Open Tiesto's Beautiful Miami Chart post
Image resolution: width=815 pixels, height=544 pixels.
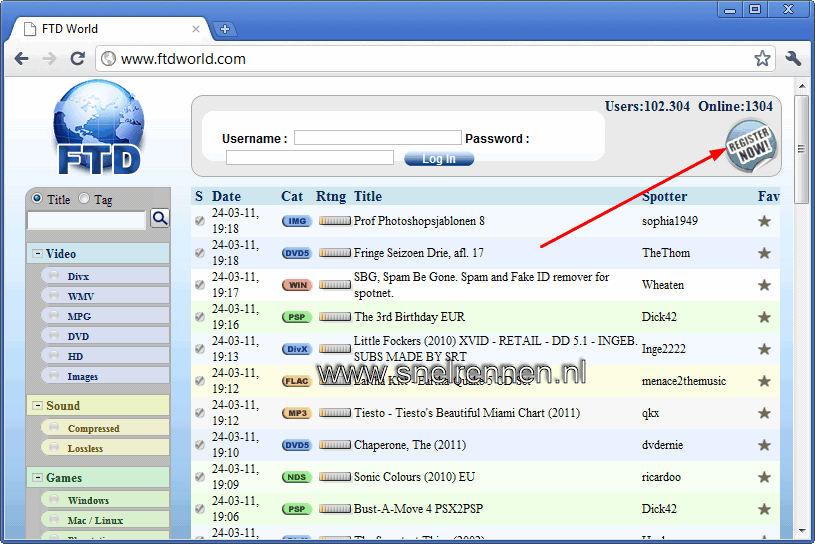(x=467, y=413)
